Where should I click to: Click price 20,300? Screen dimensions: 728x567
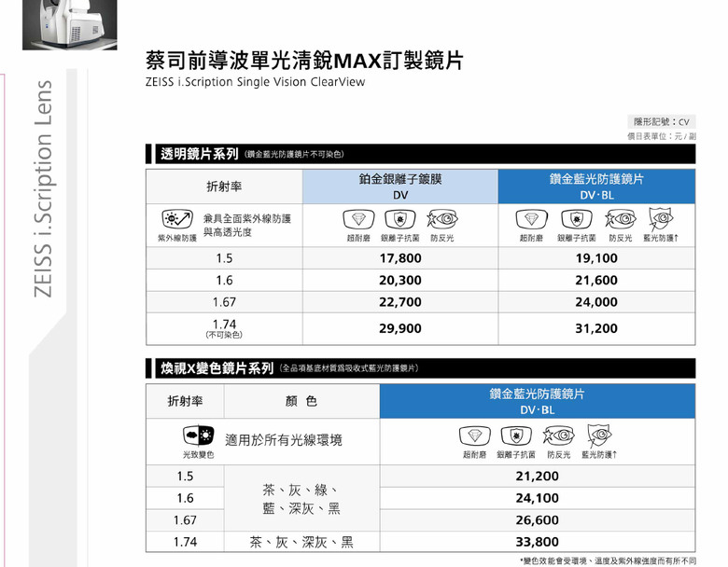point(400,281)
